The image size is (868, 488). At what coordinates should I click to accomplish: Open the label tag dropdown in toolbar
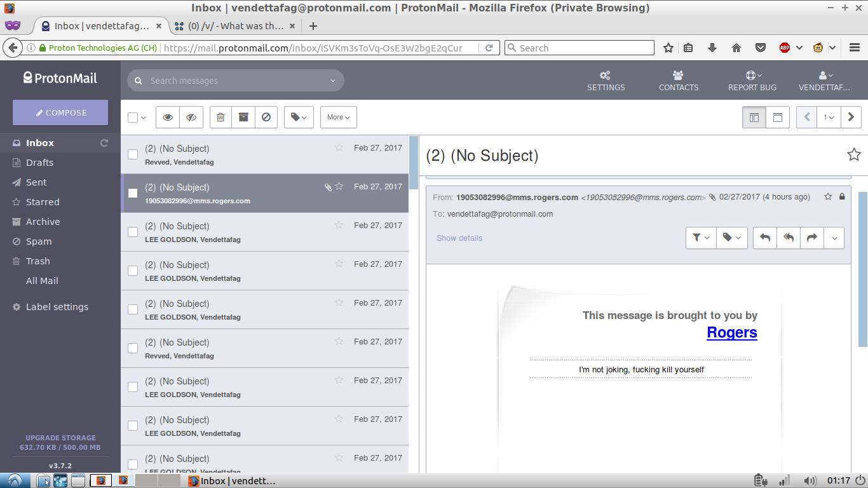pyautogui.click(x=299, y=117)
